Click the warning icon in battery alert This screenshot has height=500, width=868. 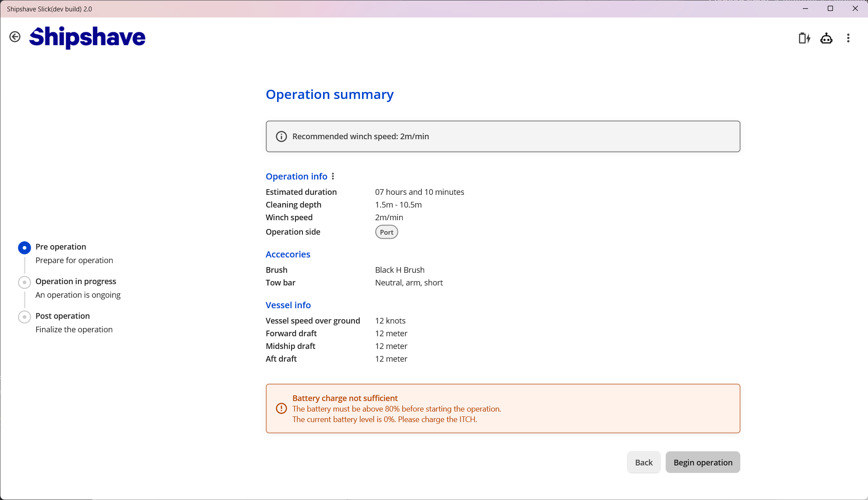point(281,408)
